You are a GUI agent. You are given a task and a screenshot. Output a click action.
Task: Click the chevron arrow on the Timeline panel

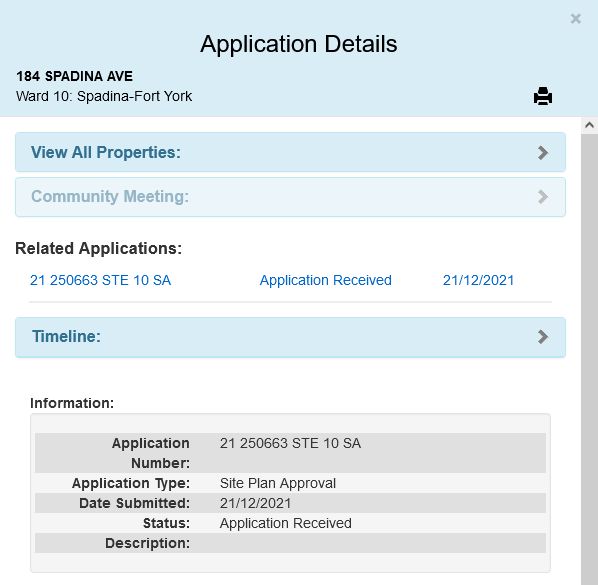click(543, 337)
